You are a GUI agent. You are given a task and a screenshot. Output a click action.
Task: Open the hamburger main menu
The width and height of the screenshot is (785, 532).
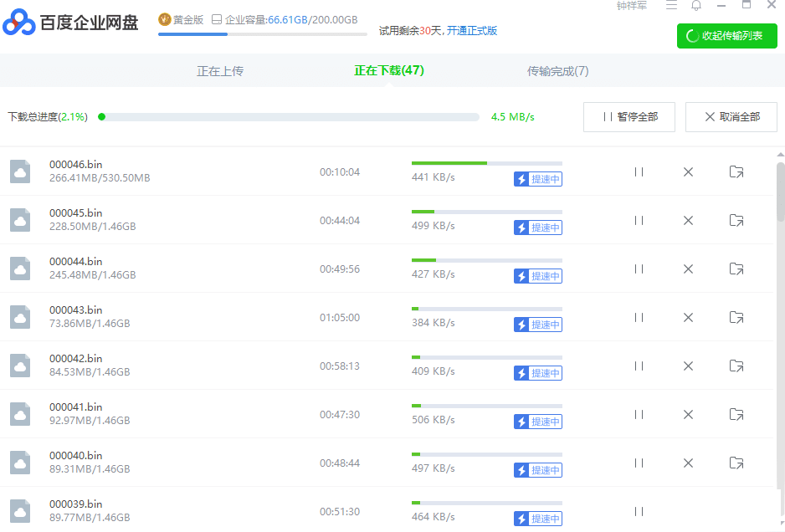tap(671, 6)
